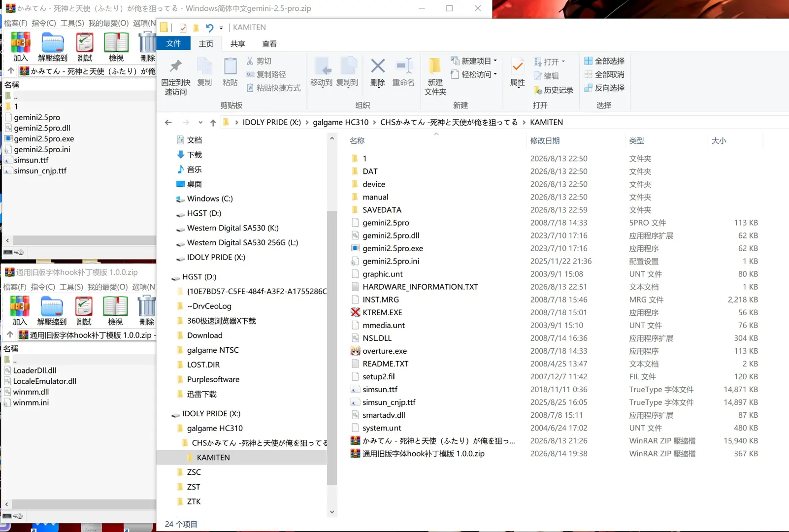Click Invert selection (反向选择)
Viewport: 789px width, 532px height.
pos(604,88)
